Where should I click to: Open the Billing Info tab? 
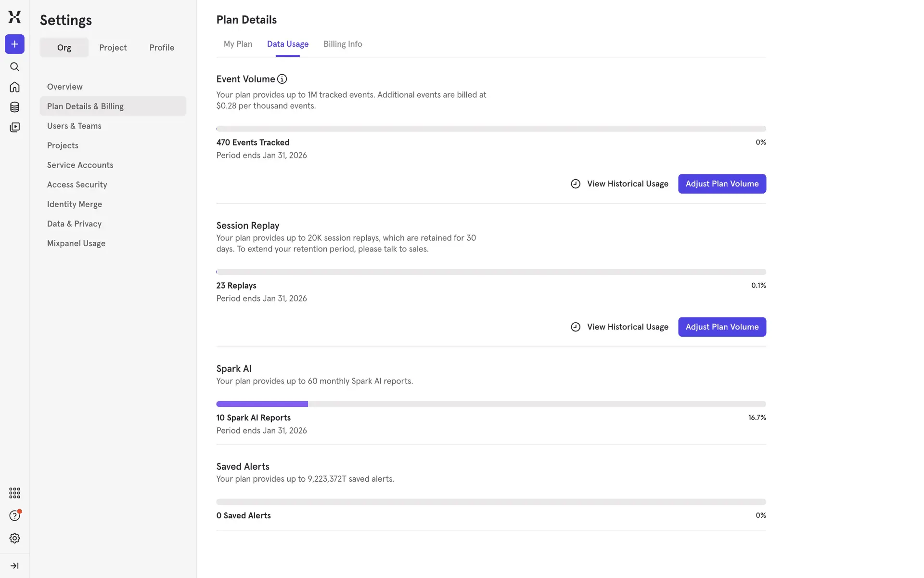(343, 44)
